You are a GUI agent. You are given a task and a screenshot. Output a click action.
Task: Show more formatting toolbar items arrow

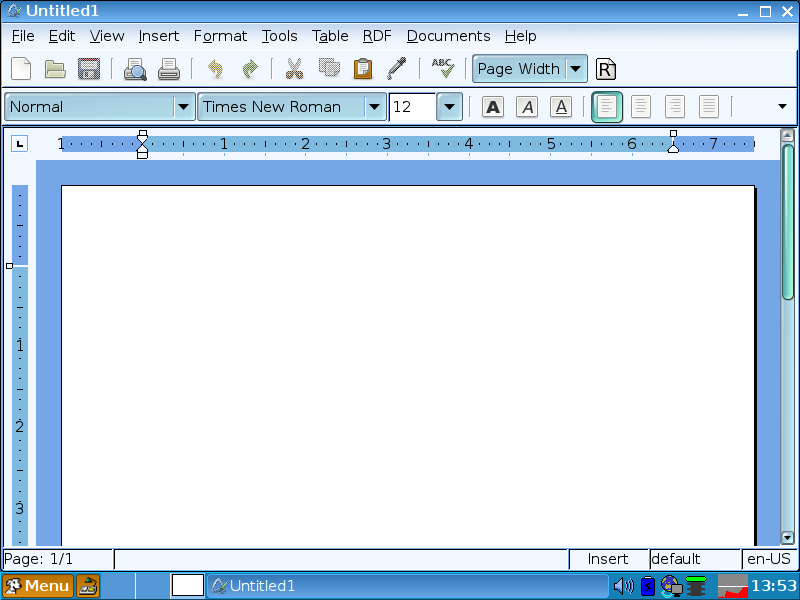tap(782, 106)
